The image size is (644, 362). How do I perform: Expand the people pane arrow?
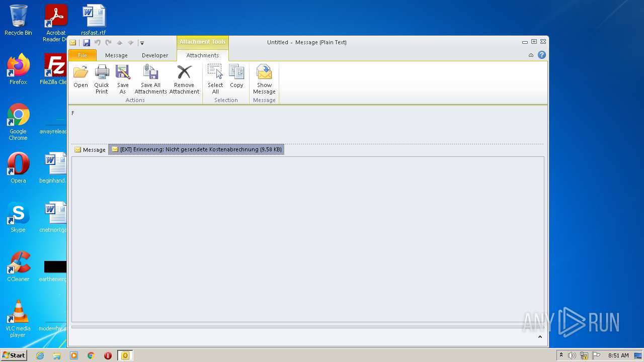tap(540, 337)
